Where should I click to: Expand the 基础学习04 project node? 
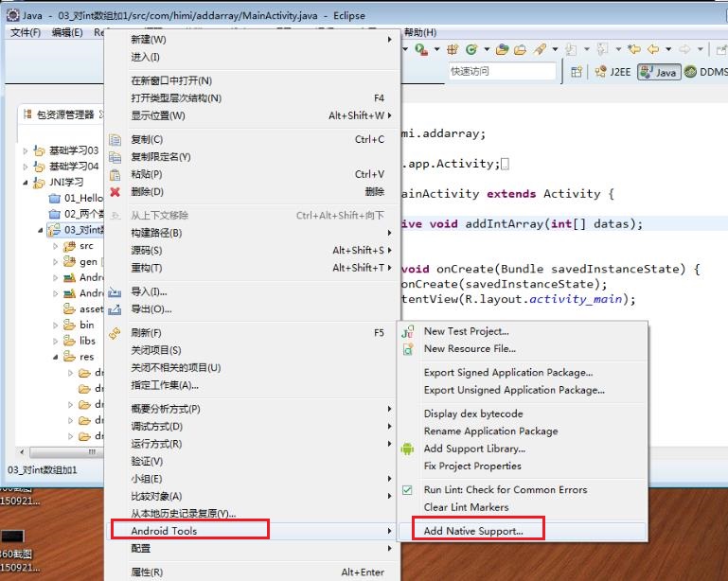tap(25, 167)
